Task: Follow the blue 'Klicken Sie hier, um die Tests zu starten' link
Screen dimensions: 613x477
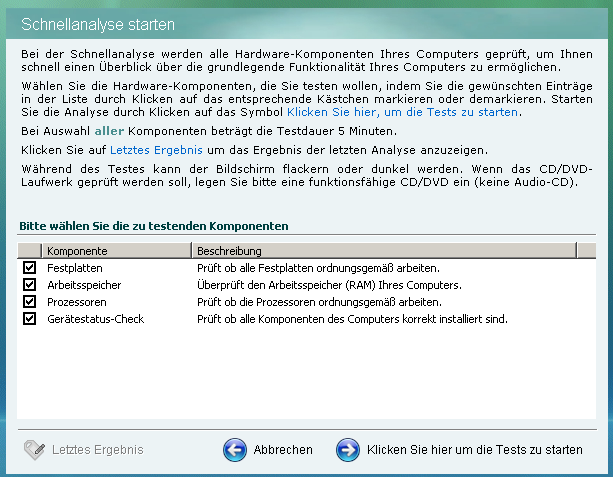Action: click(402, 112)
